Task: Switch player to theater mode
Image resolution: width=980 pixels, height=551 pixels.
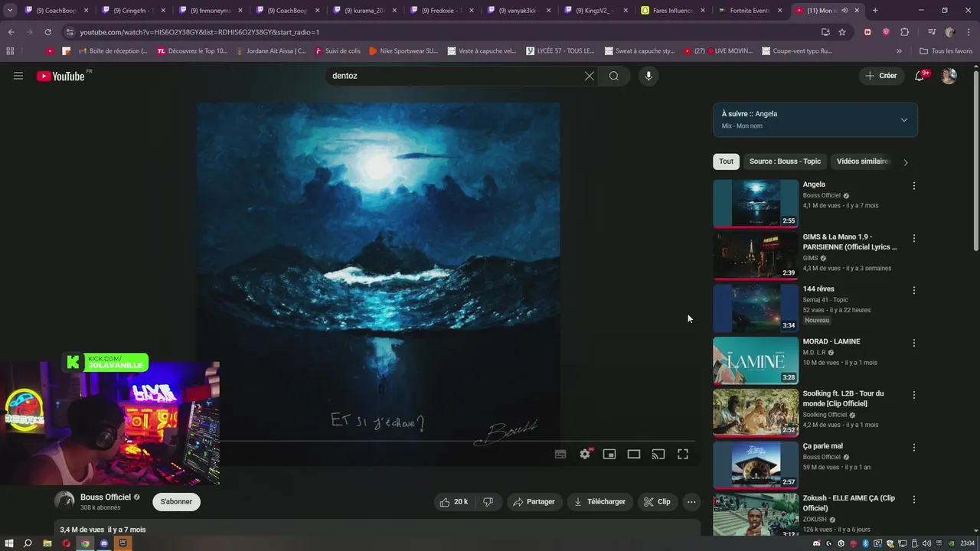Action: pyautogui.click(x=634, y=454)
